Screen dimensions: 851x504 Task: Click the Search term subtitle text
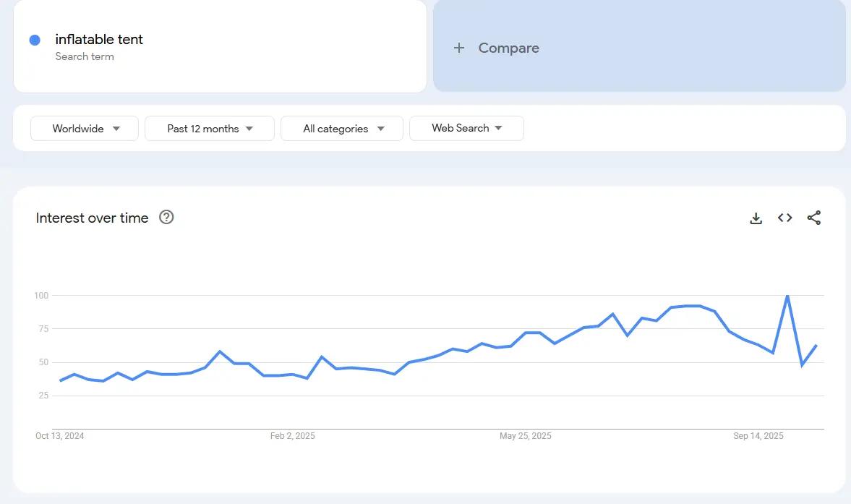click(85, 56)
